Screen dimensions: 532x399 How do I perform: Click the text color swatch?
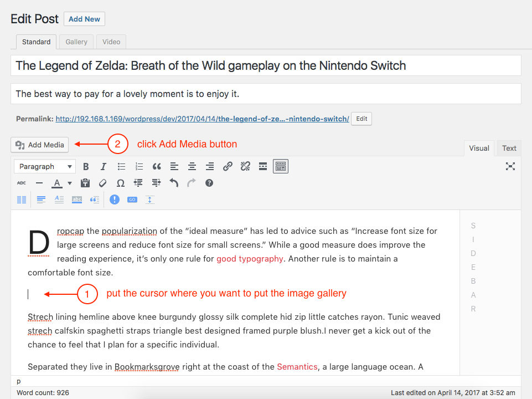[57, 183]
